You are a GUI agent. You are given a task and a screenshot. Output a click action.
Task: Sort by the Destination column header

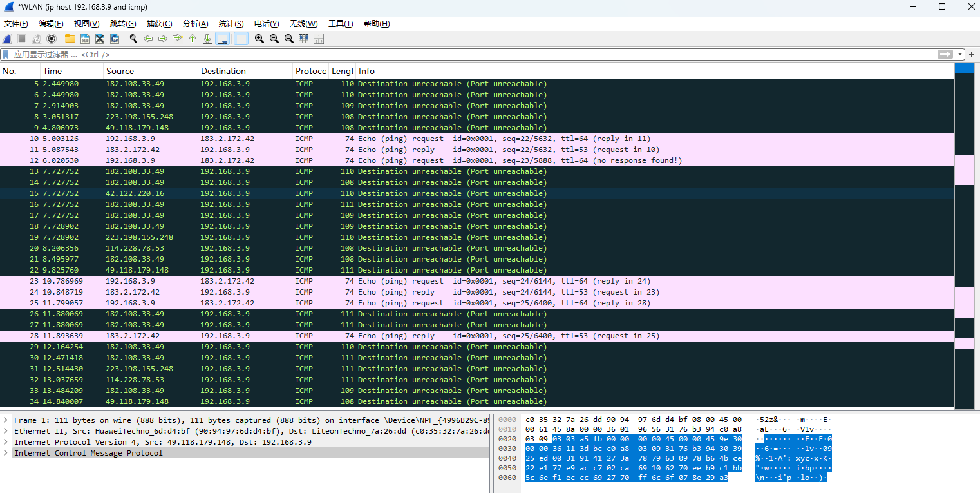[245, 71]
